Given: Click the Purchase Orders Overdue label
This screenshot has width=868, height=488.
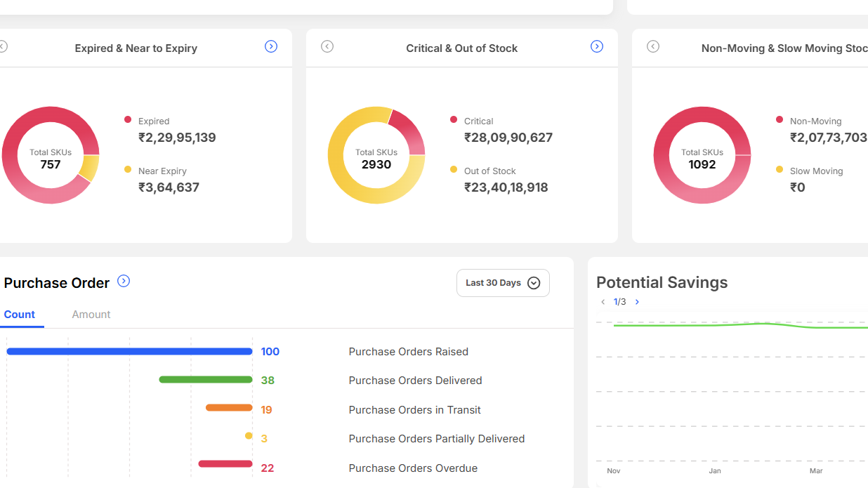Looking at the screenshot, I should tap(413, 468).
